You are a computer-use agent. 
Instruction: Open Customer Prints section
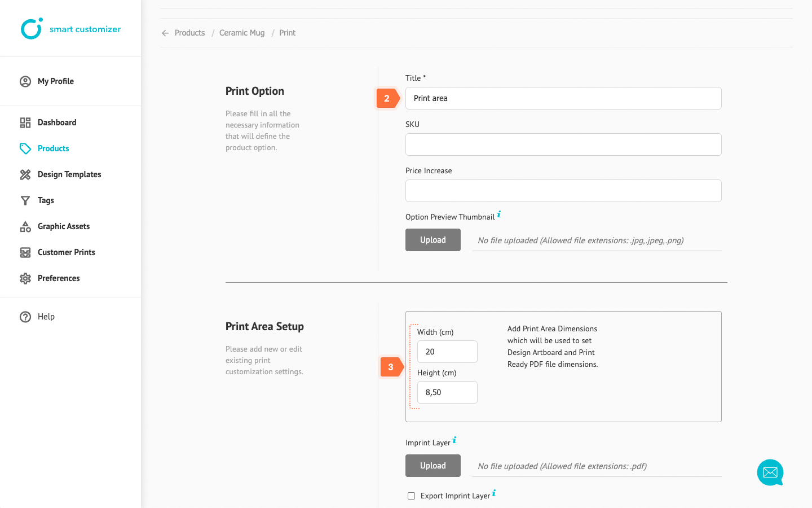coord(67,252)
